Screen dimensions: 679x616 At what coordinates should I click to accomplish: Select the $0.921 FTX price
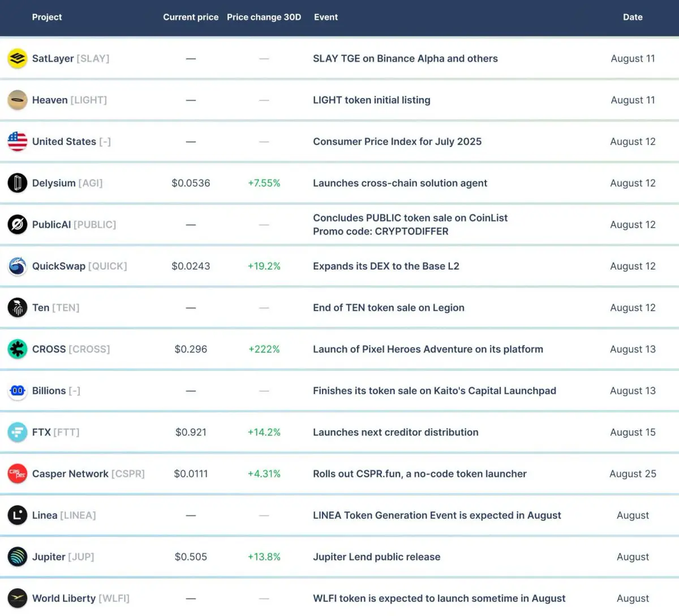click(191, 432)
